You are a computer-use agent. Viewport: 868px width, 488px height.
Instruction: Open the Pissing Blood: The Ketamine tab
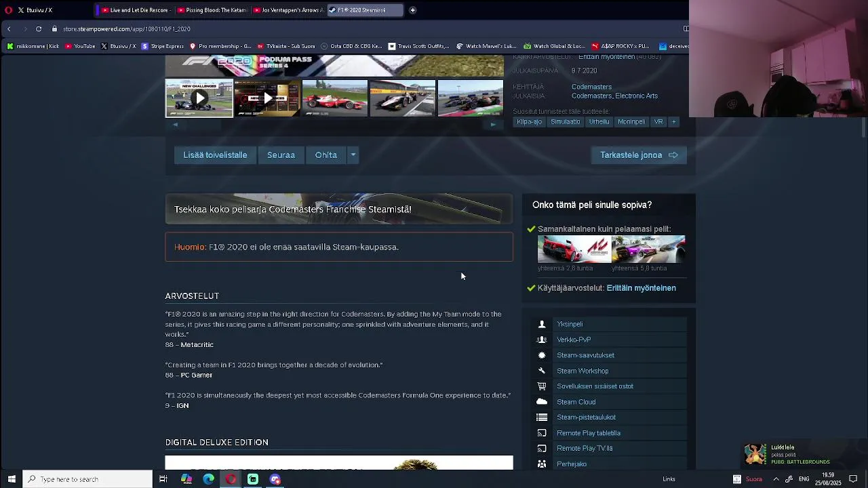tap(211, 10)
